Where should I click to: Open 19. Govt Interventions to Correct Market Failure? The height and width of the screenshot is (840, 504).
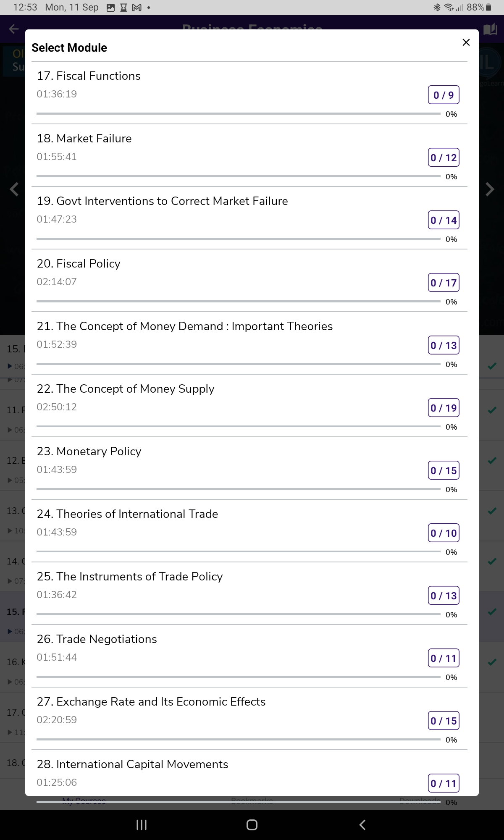(162, 201)
